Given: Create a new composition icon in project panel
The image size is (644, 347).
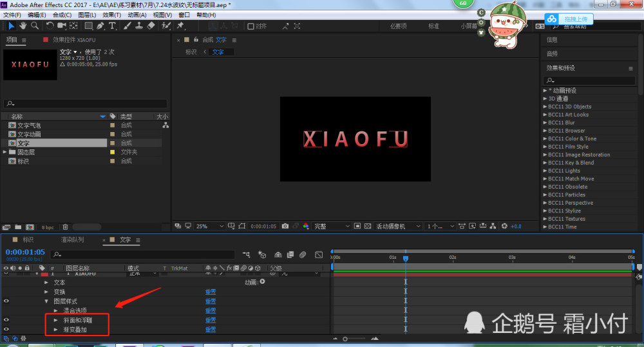Looking at the screenshot, I should 30,227.
